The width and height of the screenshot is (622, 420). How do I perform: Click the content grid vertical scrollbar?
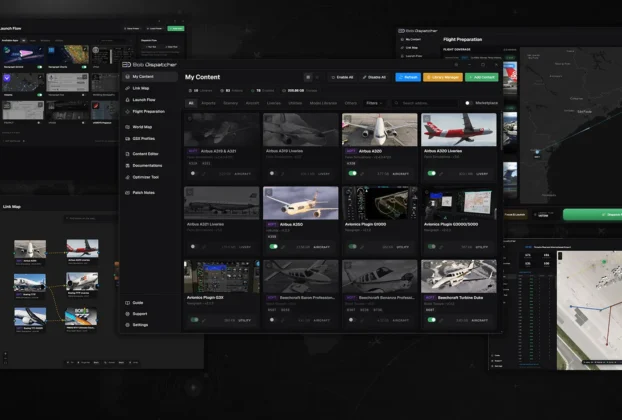pyautogui.click(x=501, y=131)
